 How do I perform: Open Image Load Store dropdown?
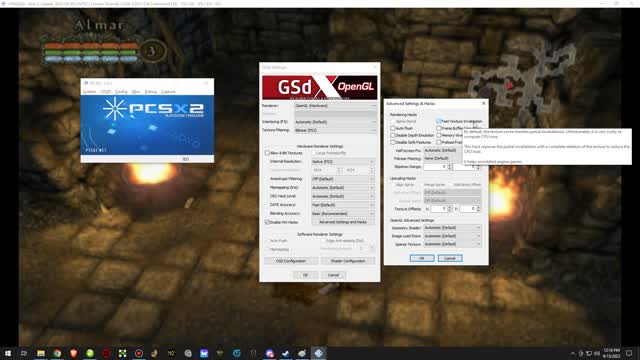(452, 236)
